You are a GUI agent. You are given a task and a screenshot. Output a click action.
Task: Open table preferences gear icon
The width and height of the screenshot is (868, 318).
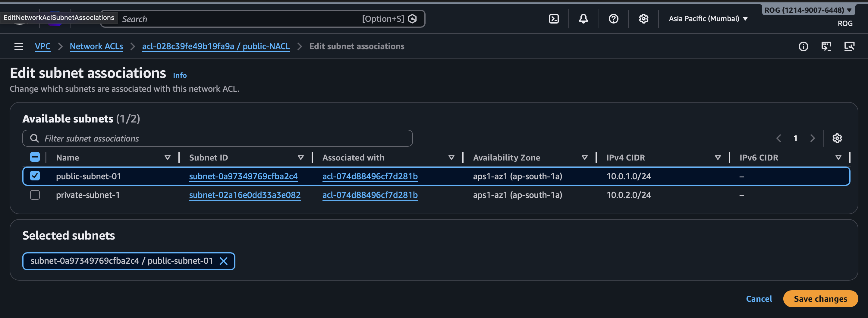pos(837,138)
